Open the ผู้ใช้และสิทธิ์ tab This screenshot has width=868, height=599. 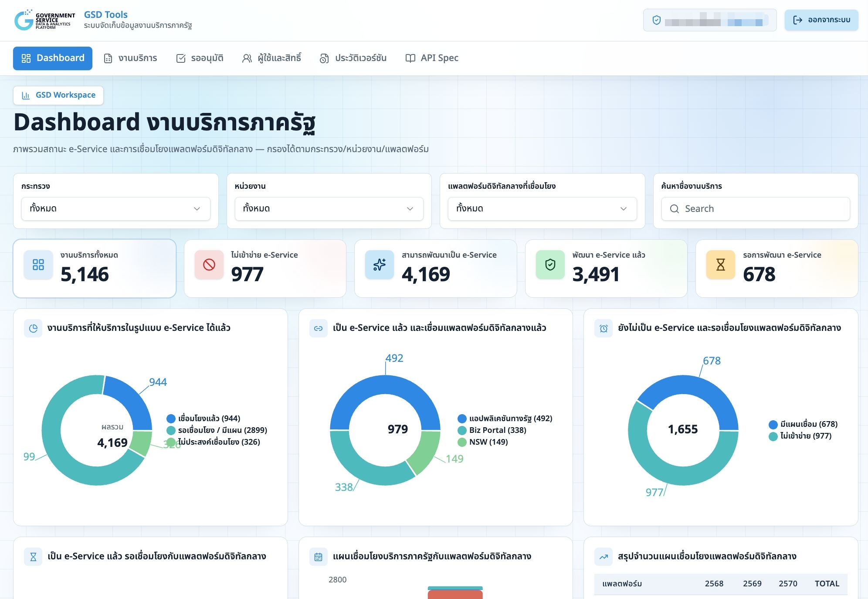click(271, 58)
